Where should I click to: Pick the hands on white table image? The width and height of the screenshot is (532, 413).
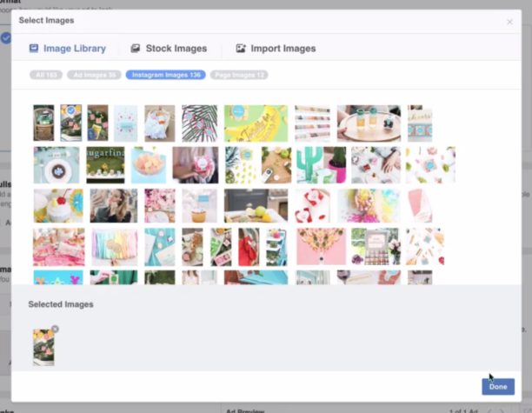tap(376, 165)
